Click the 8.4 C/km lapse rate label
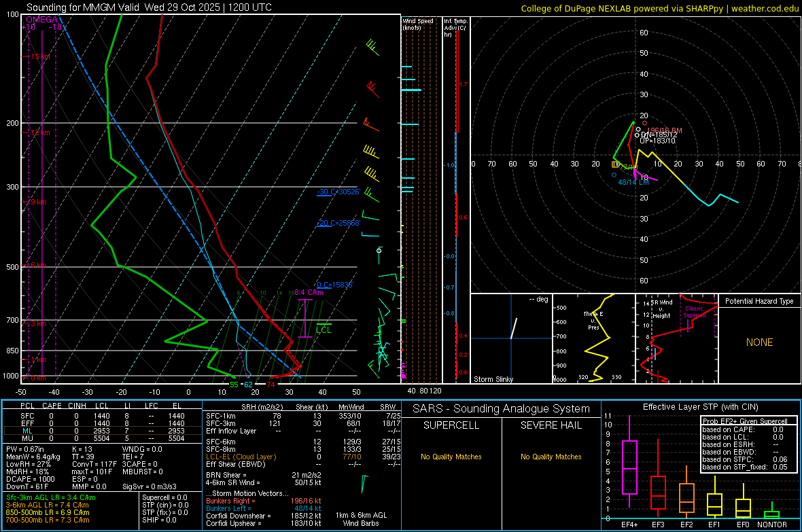Image resolution: width=802 pixels, height=532 pixels. click(x=309, y=293)
